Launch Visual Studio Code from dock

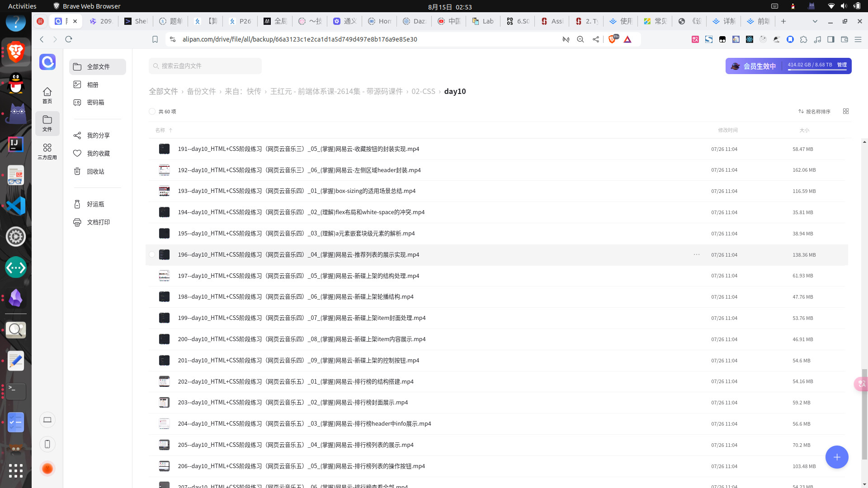click(16, 206)
